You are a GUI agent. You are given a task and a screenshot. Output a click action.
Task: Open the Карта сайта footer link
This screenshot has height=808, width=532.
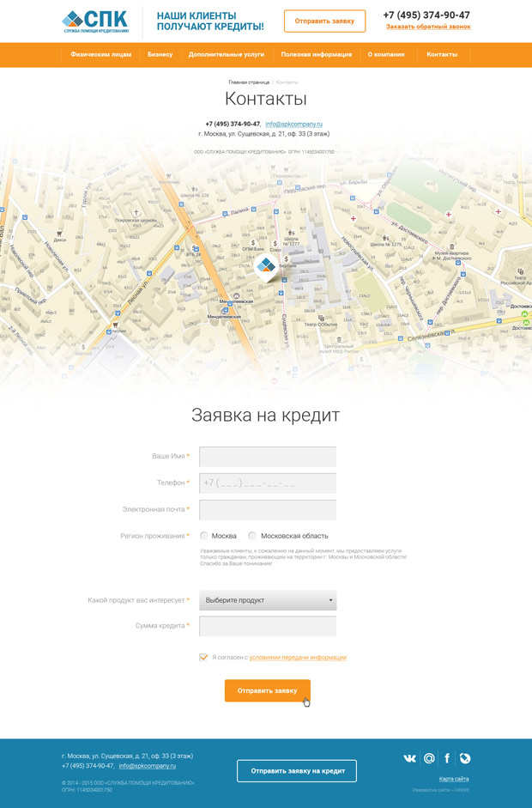pos(454,779)
